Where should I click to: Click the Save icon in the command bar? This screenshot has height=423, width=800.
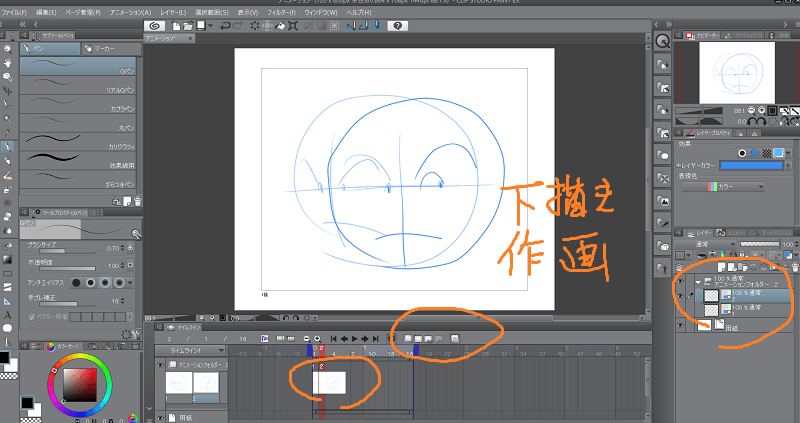pos(203,25)
